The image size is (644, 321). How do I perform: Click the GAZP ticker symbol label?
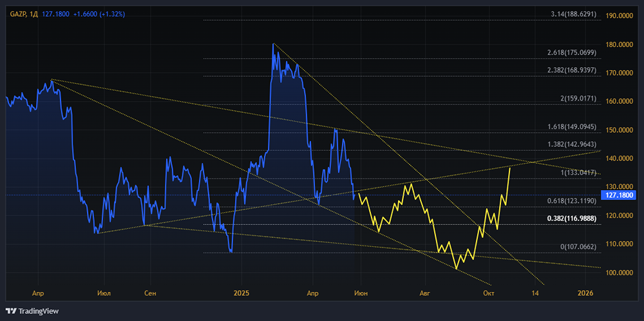click(18, 14)
